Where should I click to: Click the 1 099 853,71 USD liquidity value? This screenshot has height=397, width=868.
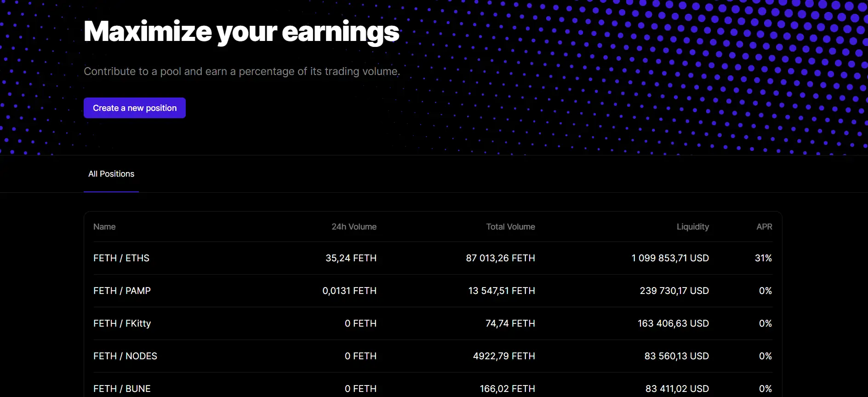(670, 258)
